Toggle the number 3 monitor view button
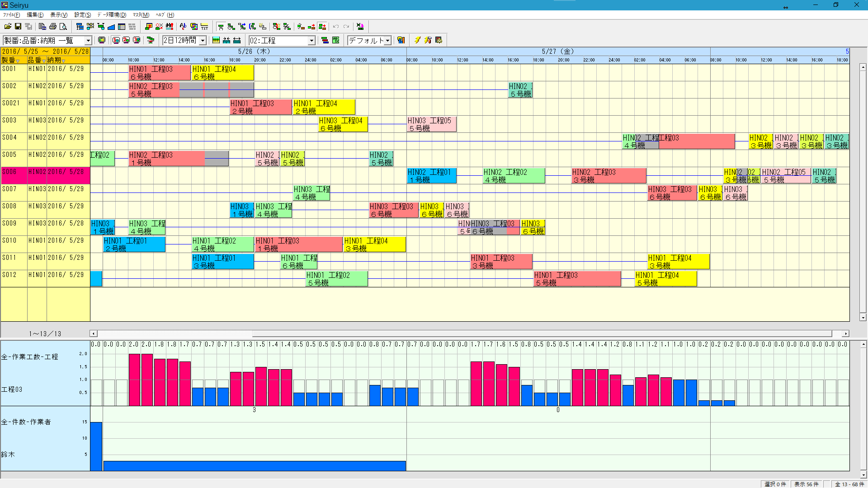Screen dimensions: 868x488 tap(137, 40)
